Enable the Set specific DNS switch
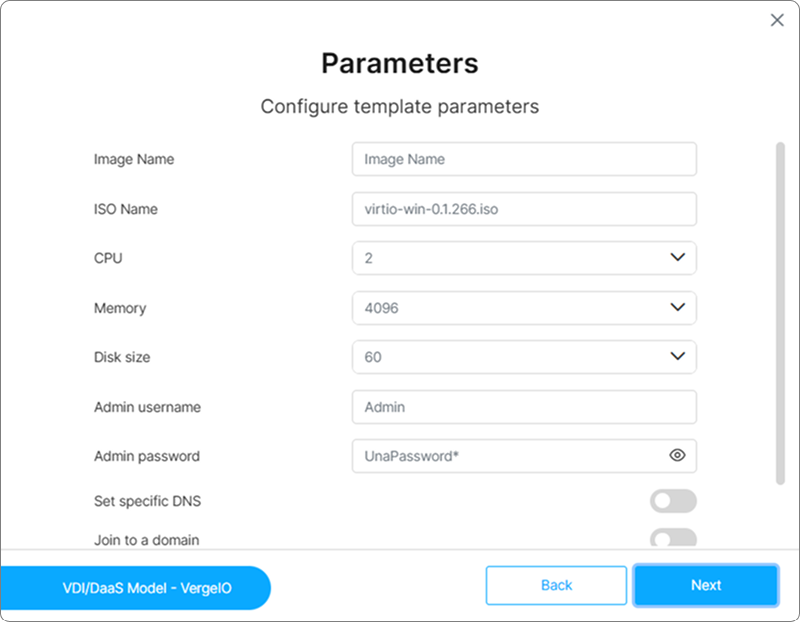 (673, 501)
